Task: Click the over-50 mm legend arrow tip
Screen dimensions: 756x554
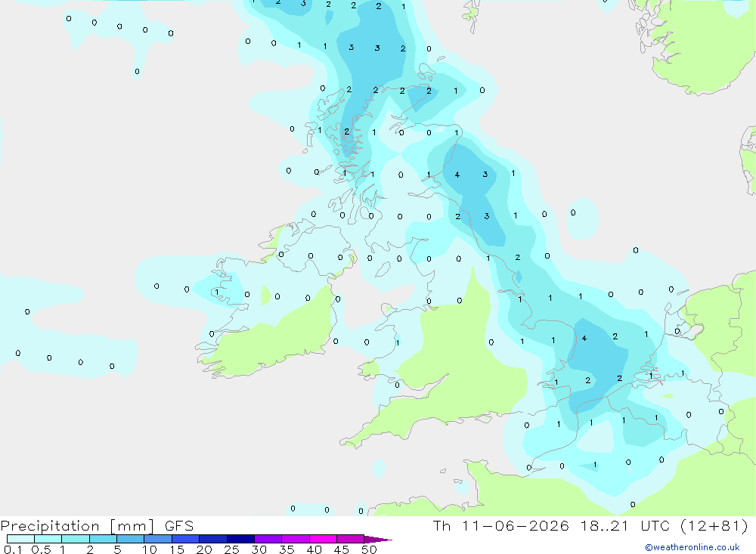Action: [x=378, y=540]
